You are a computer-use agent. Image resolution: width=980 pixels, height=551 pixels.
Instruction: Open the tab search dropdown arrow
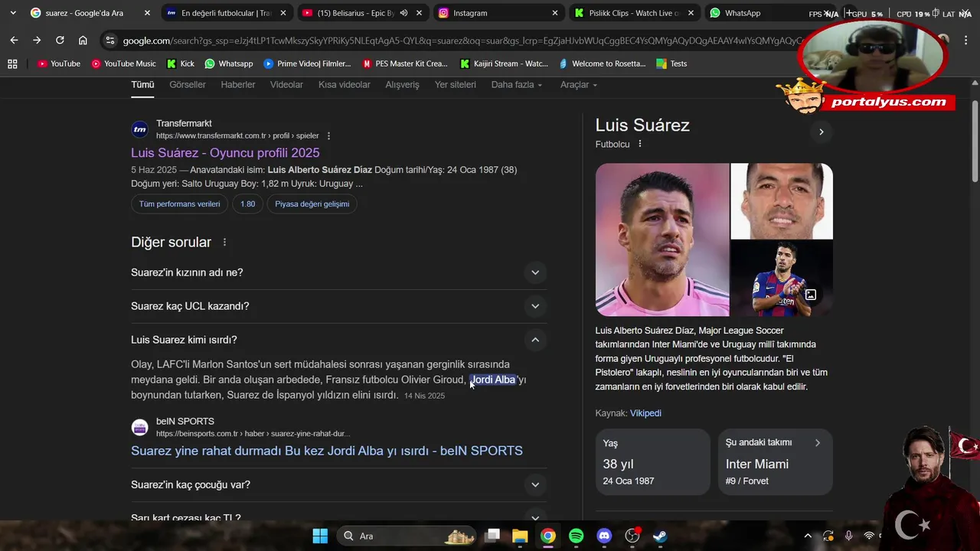(12, 13)
